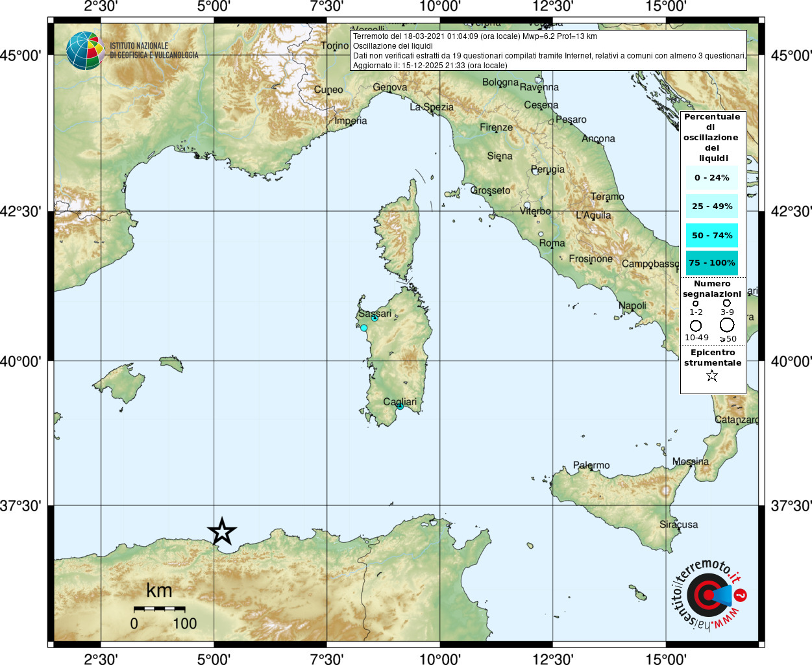Select the cyan marker beside the Sassari label

coord(375,318)
